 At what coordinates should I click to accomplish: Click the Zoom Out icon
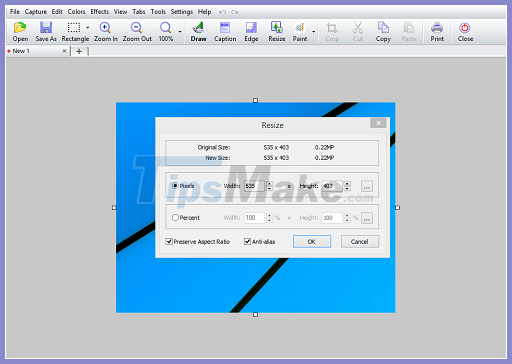click(137, 28)
